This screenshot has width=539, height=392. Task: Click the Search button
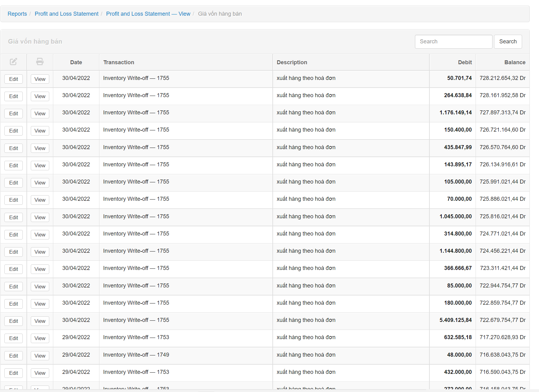(508, 42)
